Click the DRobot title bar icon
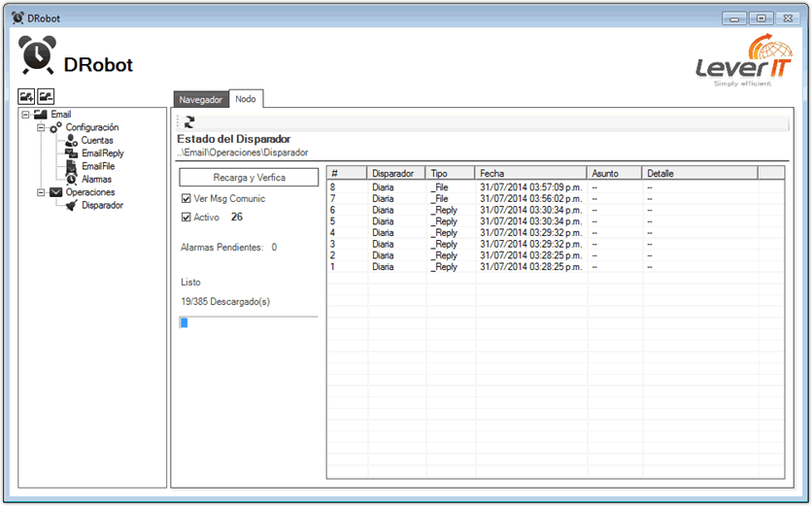Viewport: 812px width, 506px height. click(x=18, y=18)
